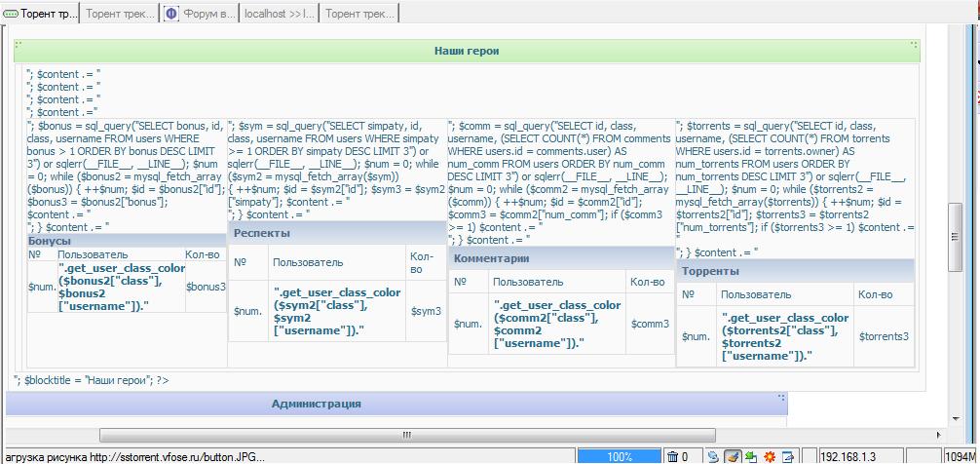Click the green arrow status bar icon
Image resolution: width=980 pixels, height=464 pixels.
click(751, 456)
